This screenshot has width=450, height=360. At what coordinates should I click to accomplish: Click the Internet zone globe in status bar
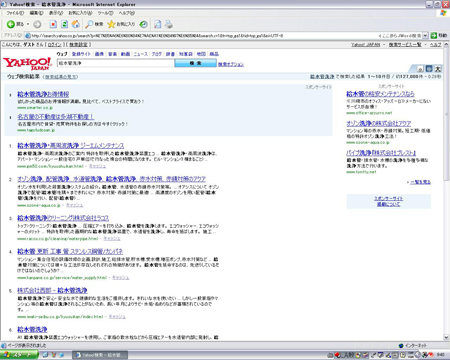pos(401,346)
